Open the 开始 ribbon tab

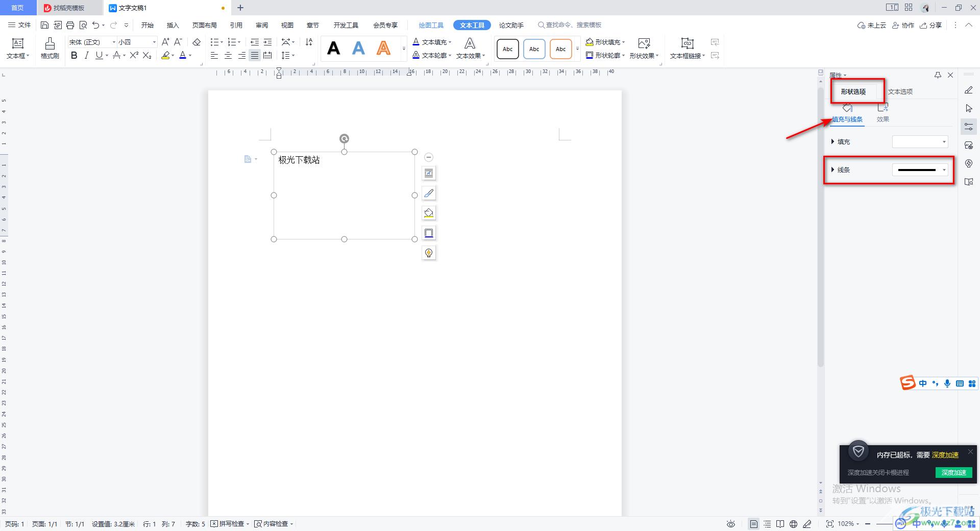tap(148, 25)
